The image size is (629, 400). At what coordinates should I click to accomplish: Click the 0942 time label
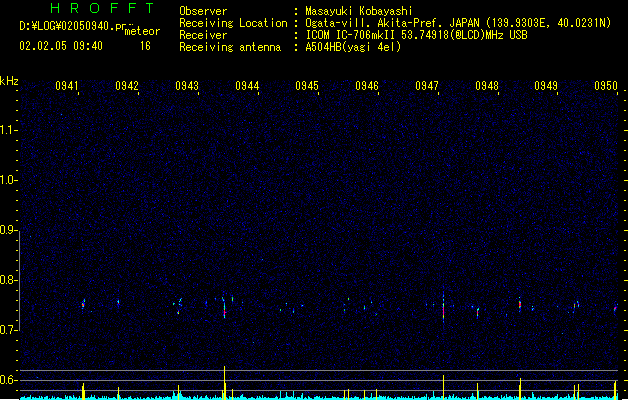coord(127,86)
